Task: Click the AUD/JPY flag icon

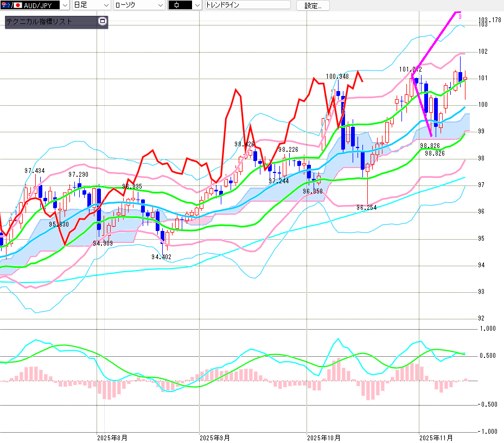Action: click(7, 5)
